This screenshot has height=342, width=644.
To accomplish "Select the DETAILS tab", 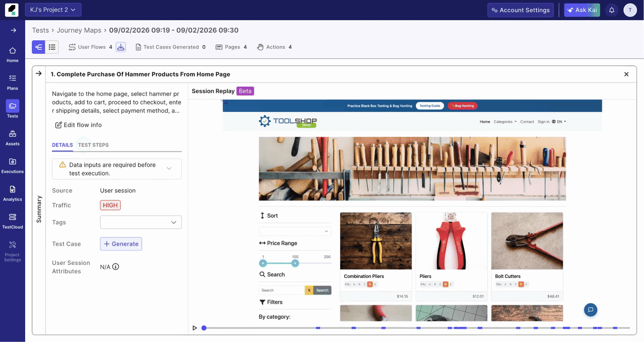I will click(x=62, y=145).
